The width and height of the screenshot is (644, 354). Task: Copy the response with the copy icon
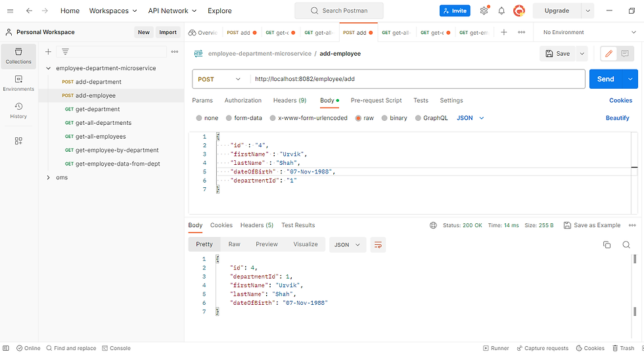pyautogui.click(x=607, y=245)
